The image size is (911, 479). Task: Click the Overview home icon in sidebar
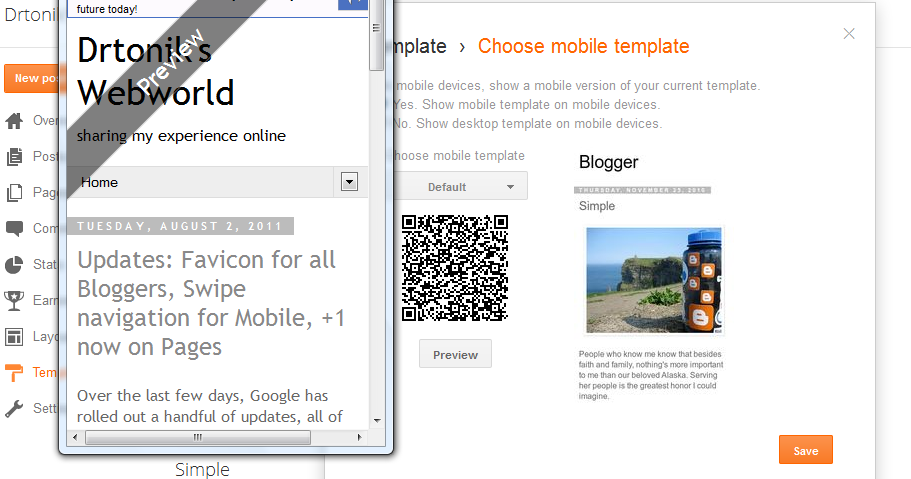tap(15, 121)
